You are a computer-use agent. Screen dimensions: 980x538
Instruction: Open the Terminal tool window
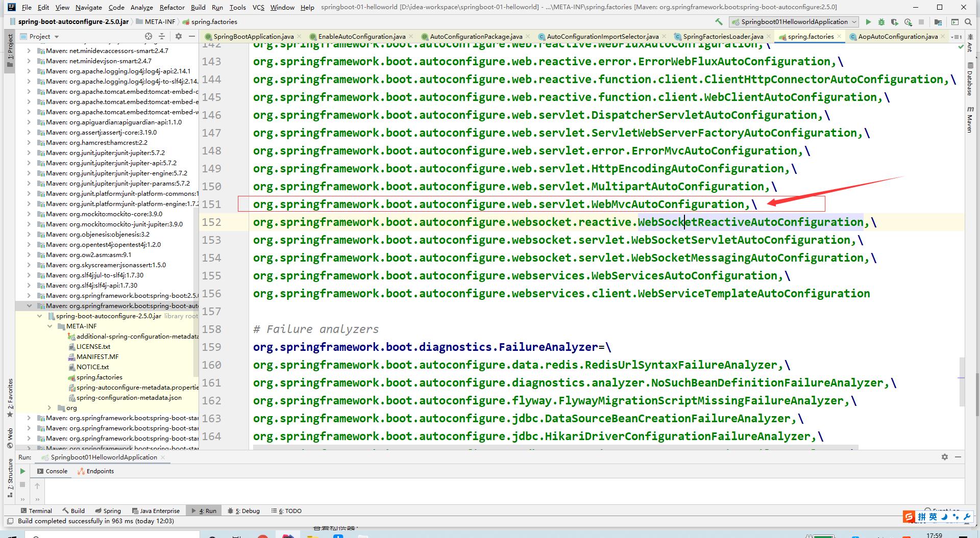(x=36, y=510)
